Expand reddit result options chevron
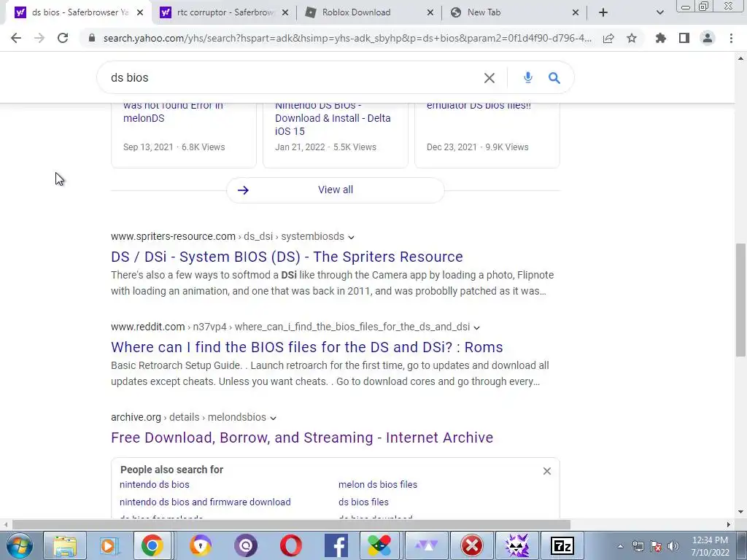 pos(476,327)
